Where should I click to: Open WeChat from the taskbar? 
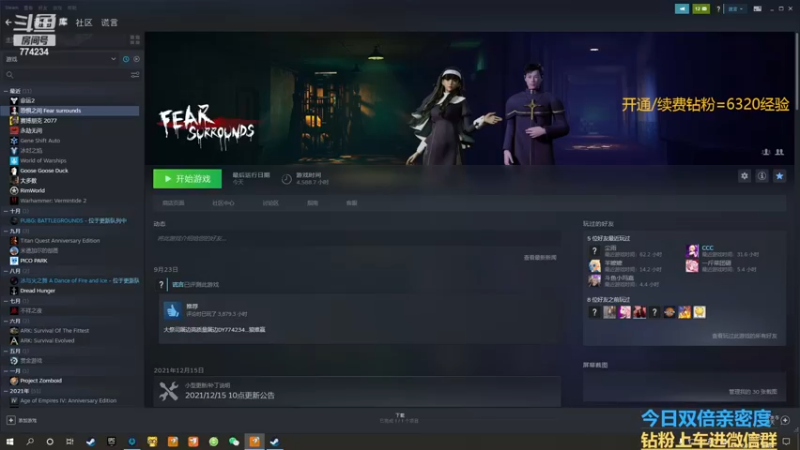234,441
